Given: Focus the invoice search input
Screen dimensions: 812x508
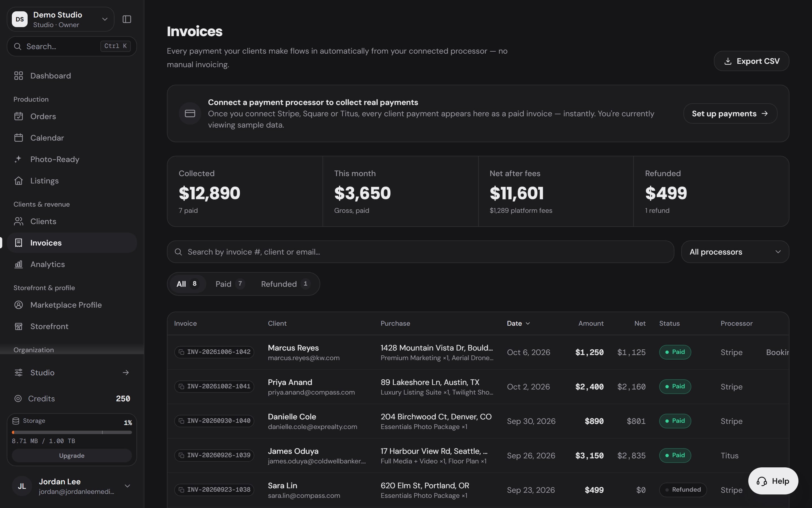Looking at the screenshot, I should 420,252.
